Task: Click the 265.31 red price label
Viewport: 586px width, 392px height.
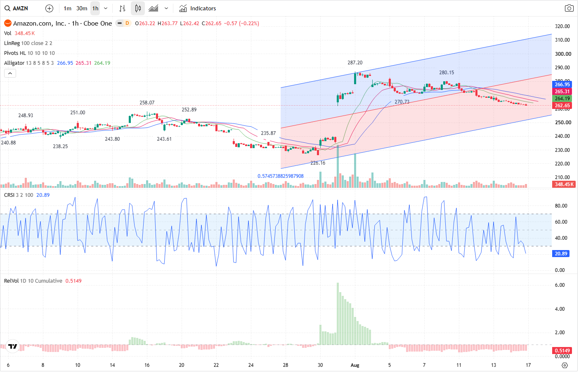Action: (562, 92)
